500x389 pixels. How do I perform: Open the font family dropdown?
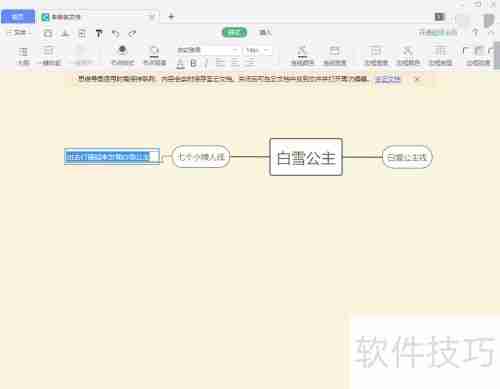coord(208,50)
